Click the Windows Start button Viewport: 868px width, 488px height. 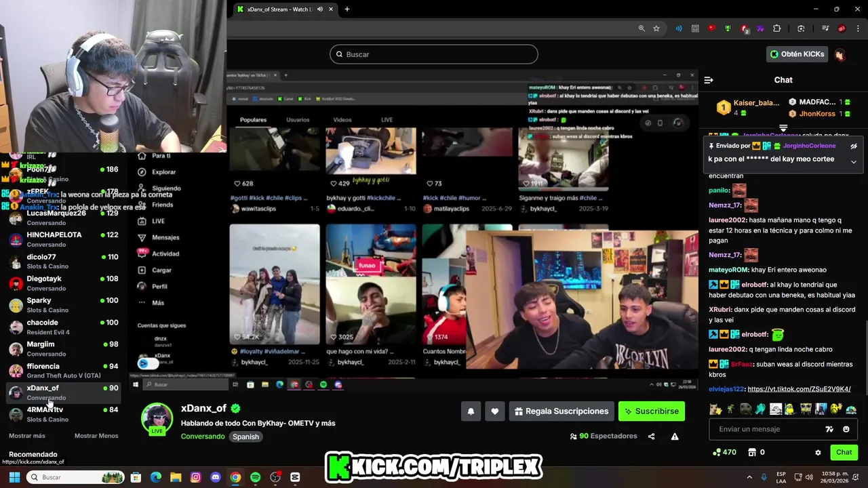click(14, 477)
